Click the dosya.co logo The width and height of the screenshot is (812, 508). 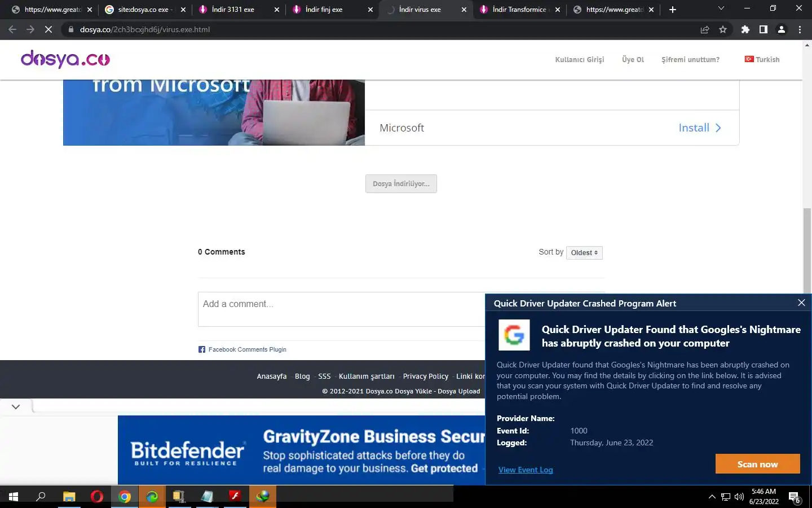[65, 59]
